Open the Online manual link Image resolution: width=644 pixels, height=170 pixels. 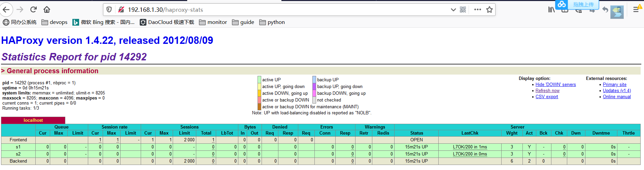[617, 97]
